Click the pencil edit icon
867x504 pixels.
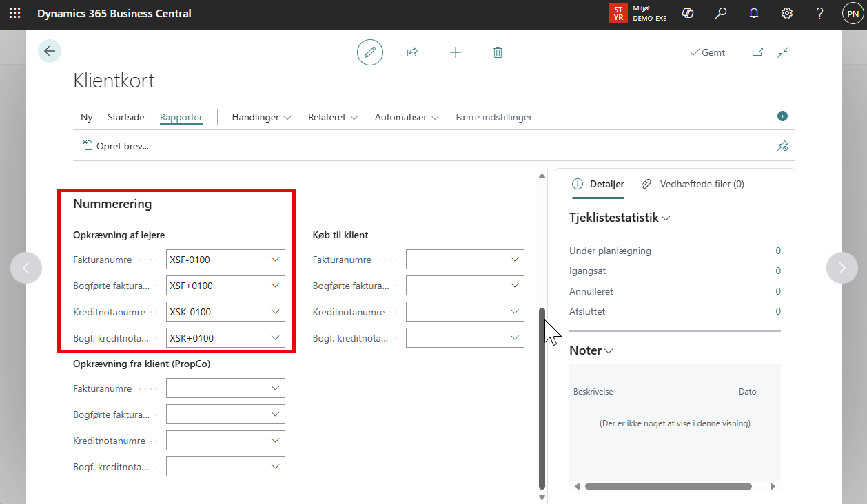point(370,52)
